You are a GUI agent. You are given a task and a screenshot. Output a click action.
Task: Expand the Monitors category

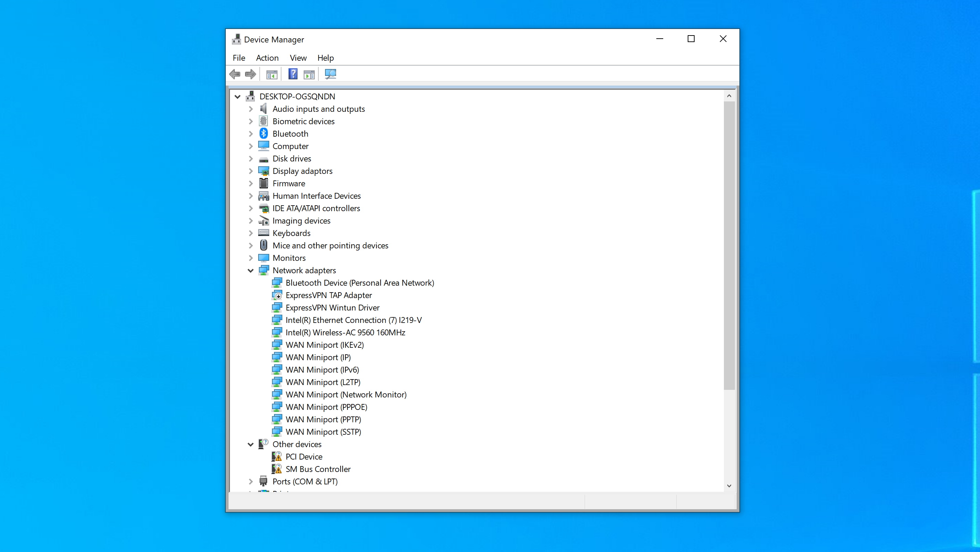pos(250,257)
